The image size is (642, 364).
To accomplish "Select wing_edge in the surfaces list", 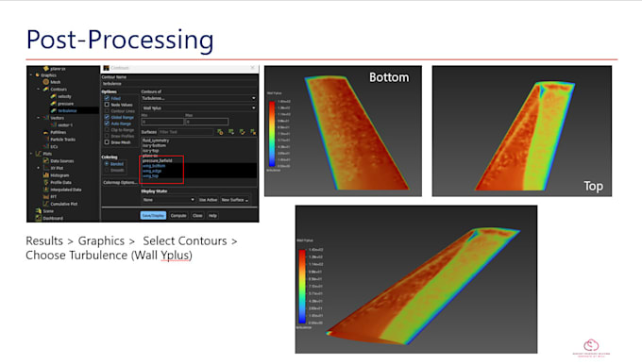I will coord(152,171).
